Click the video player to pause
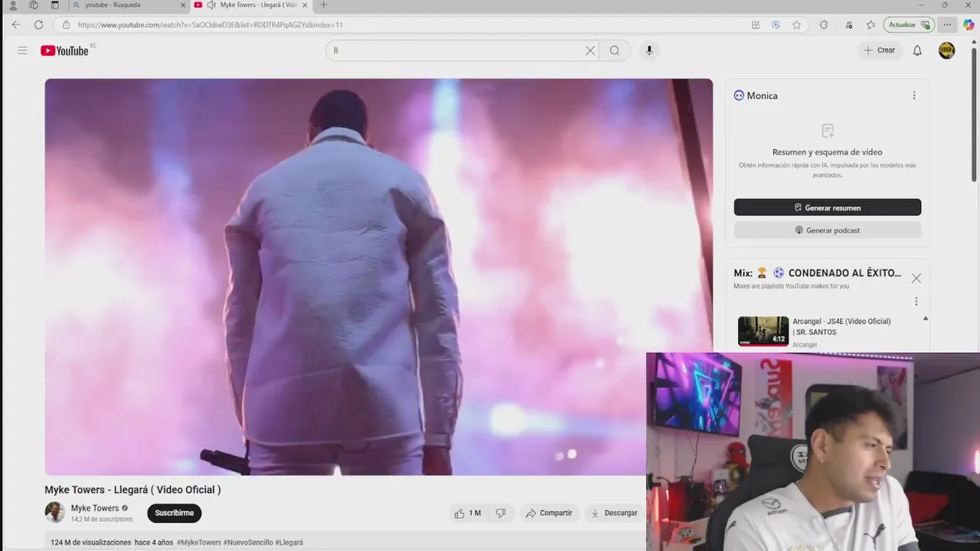 (378, 277)
